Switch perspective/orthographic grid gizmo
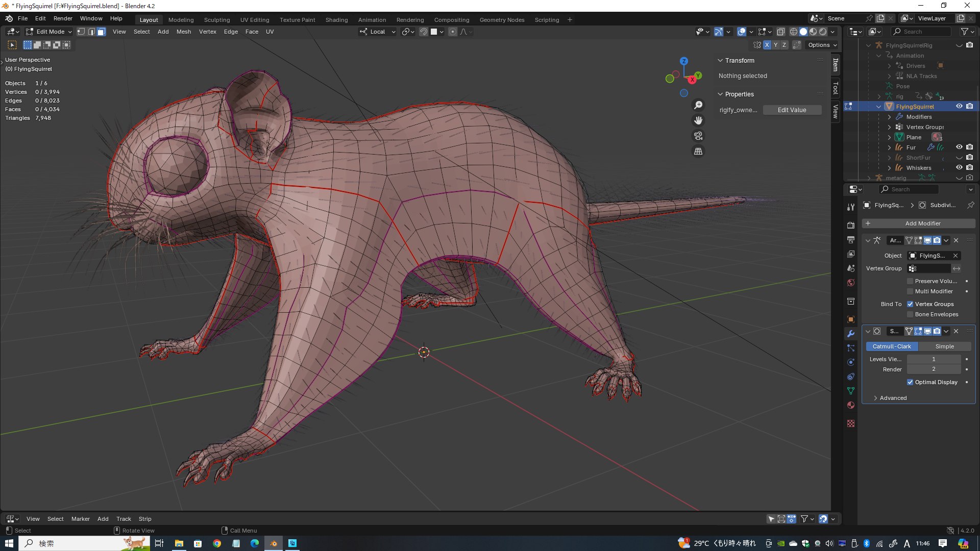Viewport: 980px width, 551px height. [x=698, y=151]
